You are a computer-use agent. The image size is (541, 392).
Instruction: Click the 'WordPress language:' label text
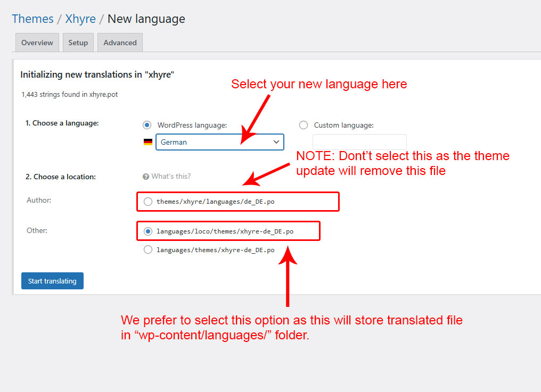192,125
